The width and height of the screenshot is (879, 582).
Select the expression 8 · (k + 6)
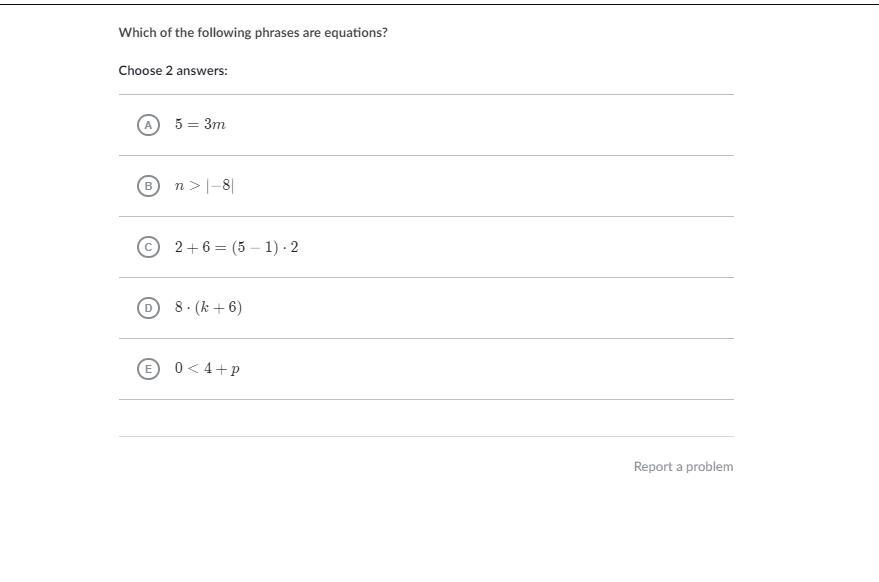(x=208, y=308)
